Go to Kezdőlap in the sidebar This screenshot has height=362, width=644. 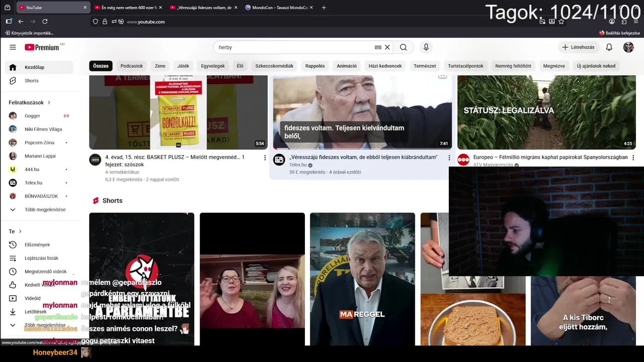coord(39,67)
